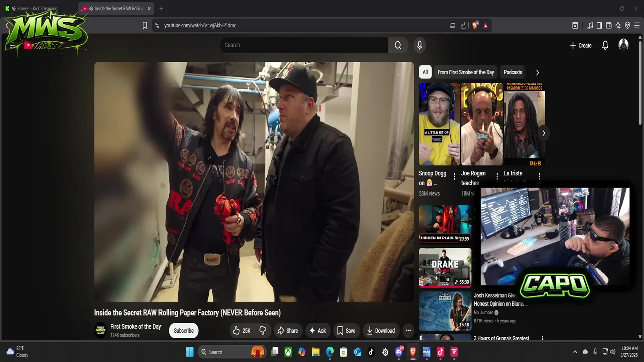Open a new browser tab
The image size is (644, 362).
pyautogui.click(x=161, y=9)
